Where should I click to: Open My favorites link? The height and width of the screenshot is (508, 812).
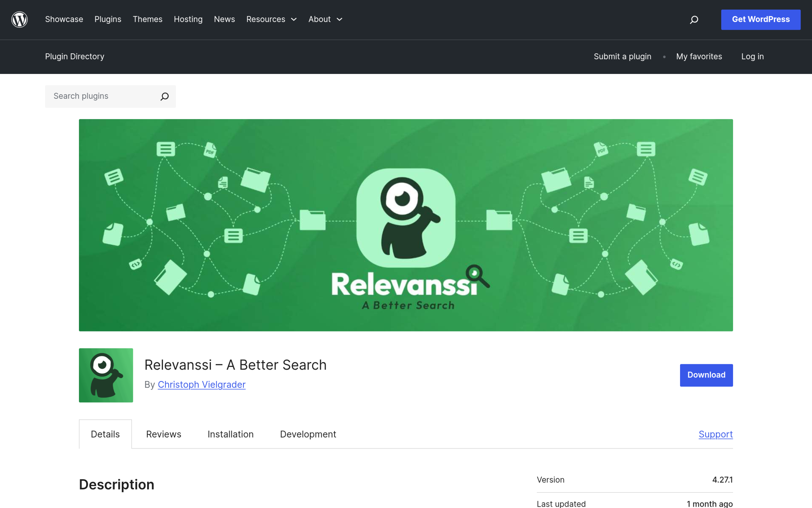pyautogui.click(x=699, y=57)
